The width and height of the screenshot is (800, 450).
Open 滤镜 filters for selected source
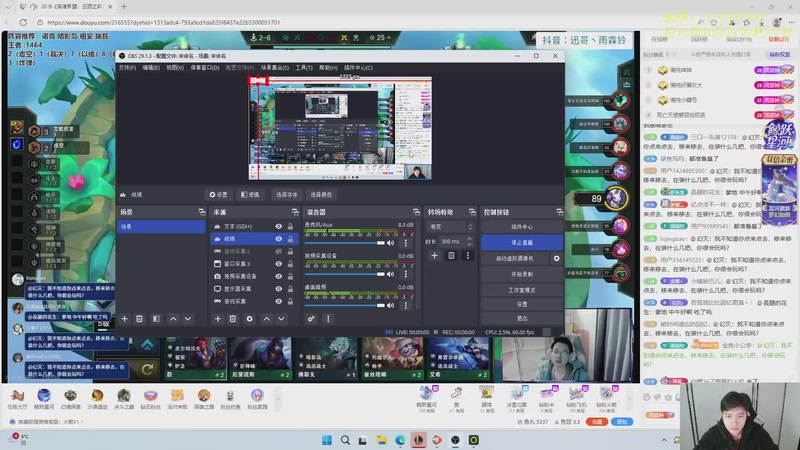point(250,195)
